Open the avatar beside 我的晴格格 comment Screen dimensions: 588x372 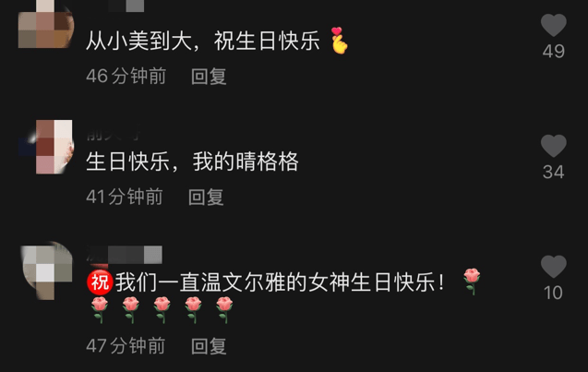[x=46, y=147]
